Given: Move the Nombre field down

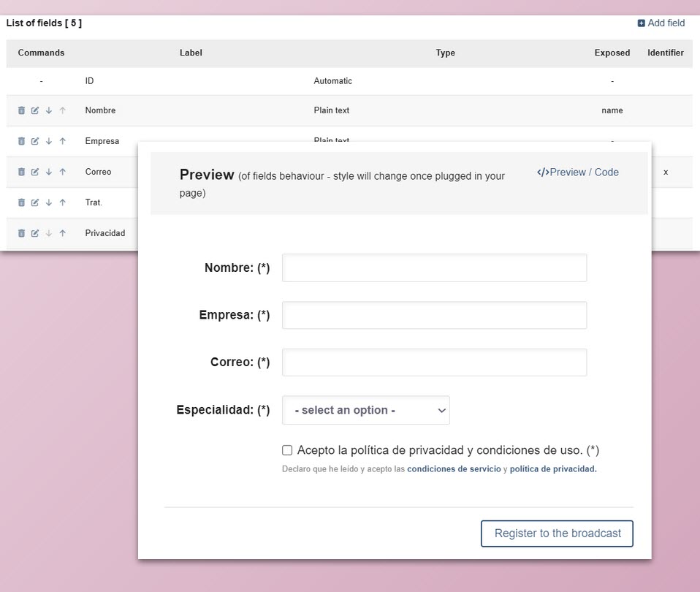Looking at the screenshot, I should 49,110.
